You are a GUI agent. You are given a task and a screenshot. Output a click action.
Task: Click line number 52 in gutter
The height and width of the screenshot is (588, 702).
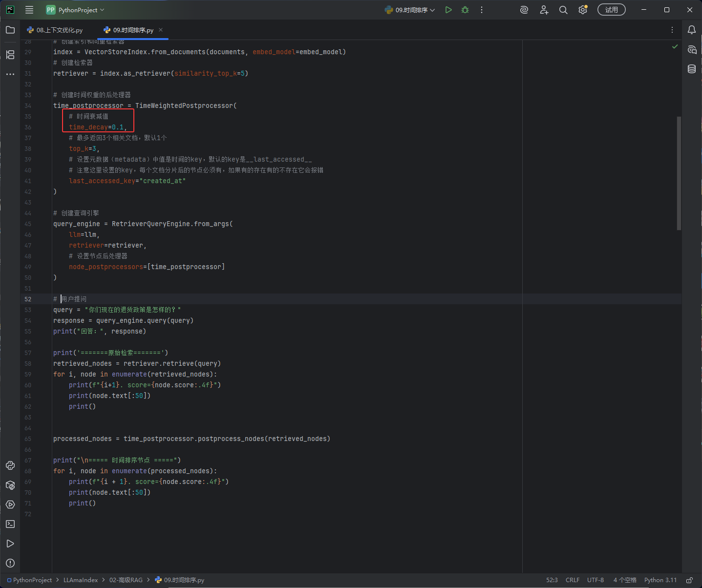pyautogui.click(x=28, y=299)
